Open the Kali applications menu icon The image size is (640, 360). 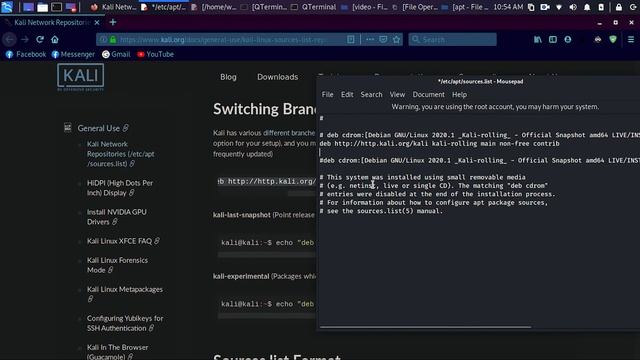[7, 7]
